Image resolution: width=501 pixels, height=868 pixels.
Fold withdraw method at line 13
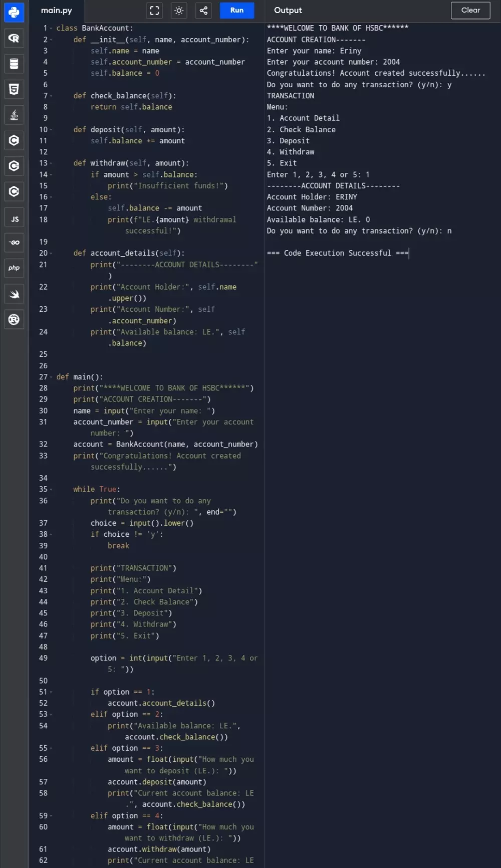[51, 163]
